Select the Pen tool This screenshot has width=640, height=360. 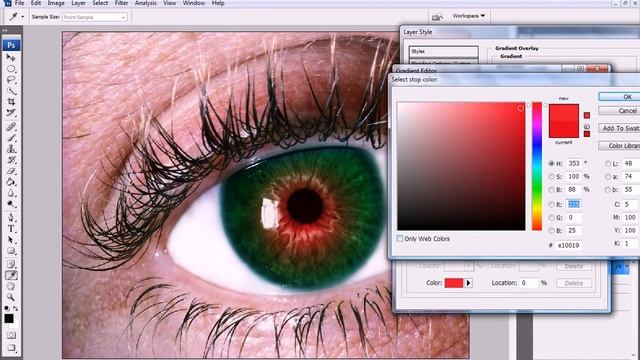[11, 218]
